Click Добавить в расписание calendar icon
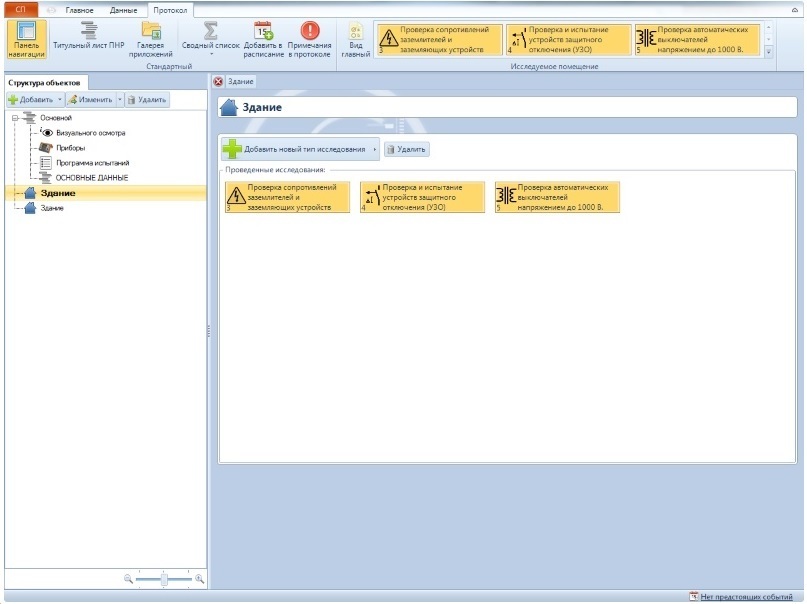The image size is (807, 604). [264, 33]
